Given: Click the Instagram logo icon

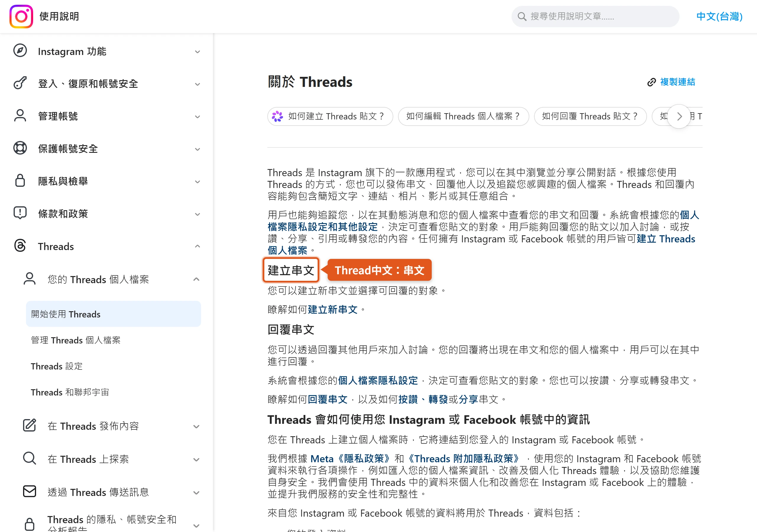Looking at the screenshot, I should (21, 17).
